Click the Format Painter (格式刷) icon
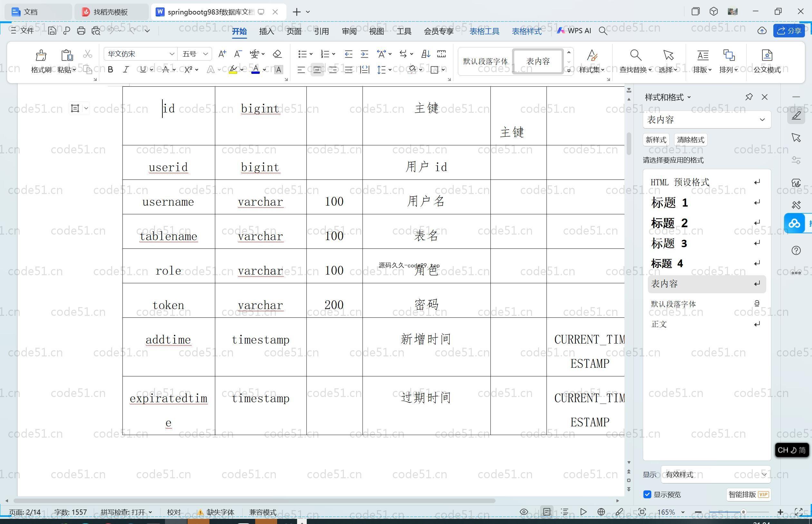Image resolution: width=812 pixels, height=524 pixels. (x=41, y=55)
